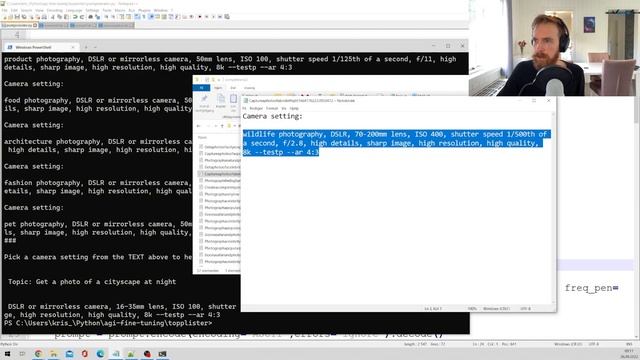The width and height of the screenshot is (640, 360).
Task: Open File Explorer from the taskbar
Action: pos(54,354)
